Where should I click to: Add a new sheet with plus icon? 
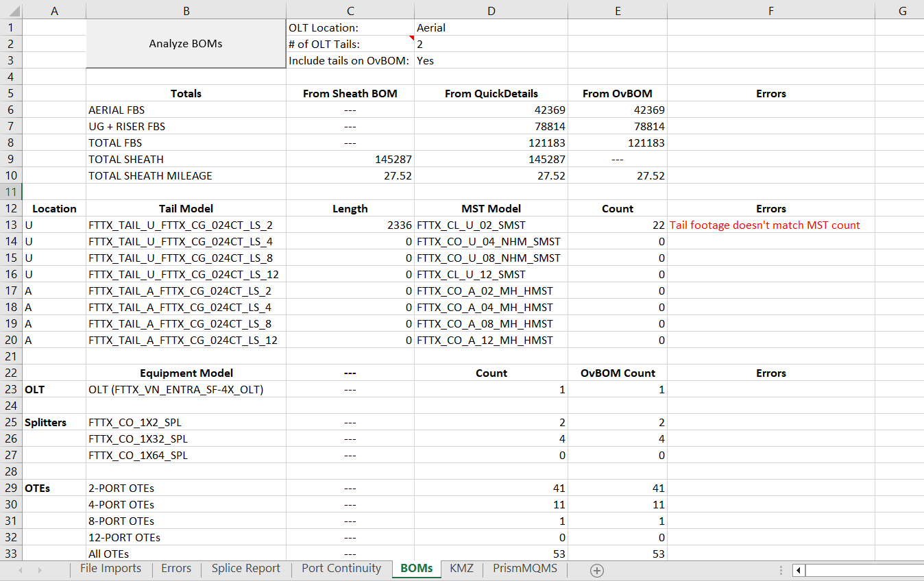[x=597, y=570]
